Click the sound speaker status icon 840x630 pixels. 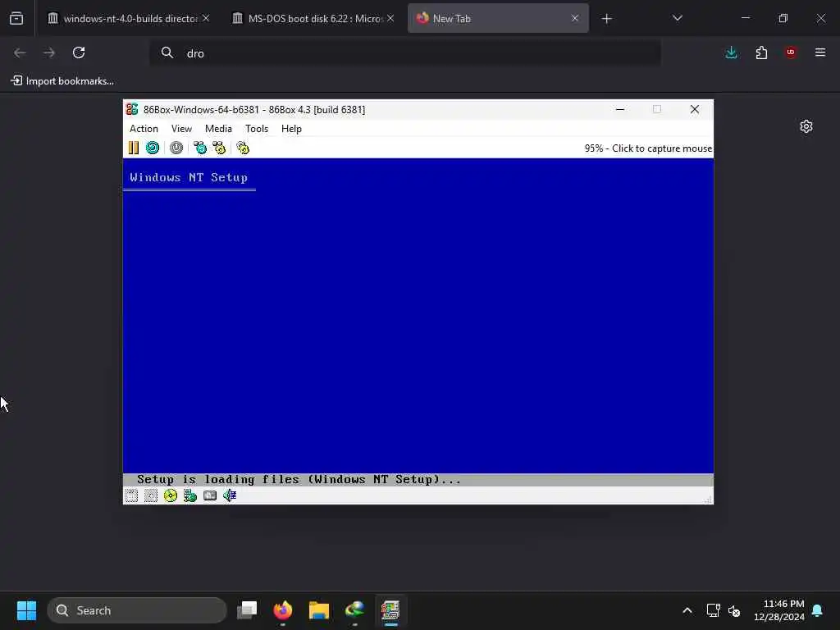[x=230, y=495]
